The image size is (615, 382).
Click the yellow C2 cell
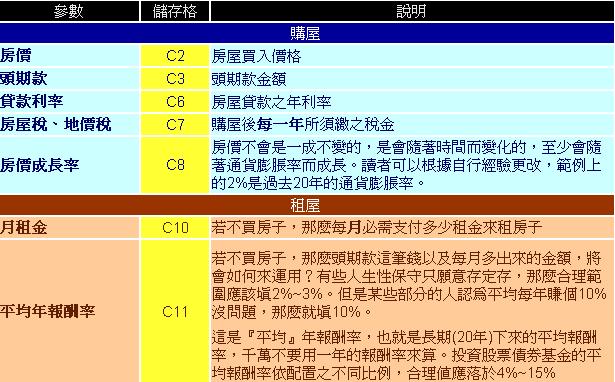point(175,56)
